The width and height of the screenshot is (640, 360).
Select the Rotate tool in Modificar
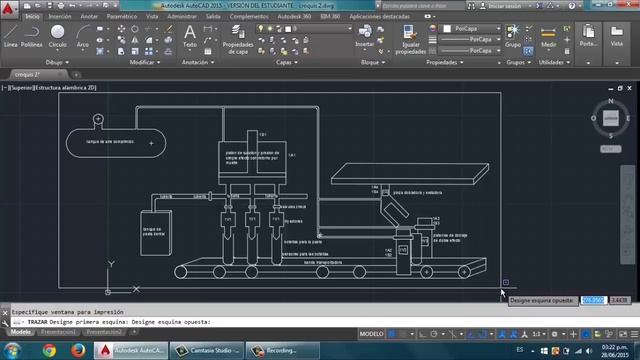click(135, 29)
